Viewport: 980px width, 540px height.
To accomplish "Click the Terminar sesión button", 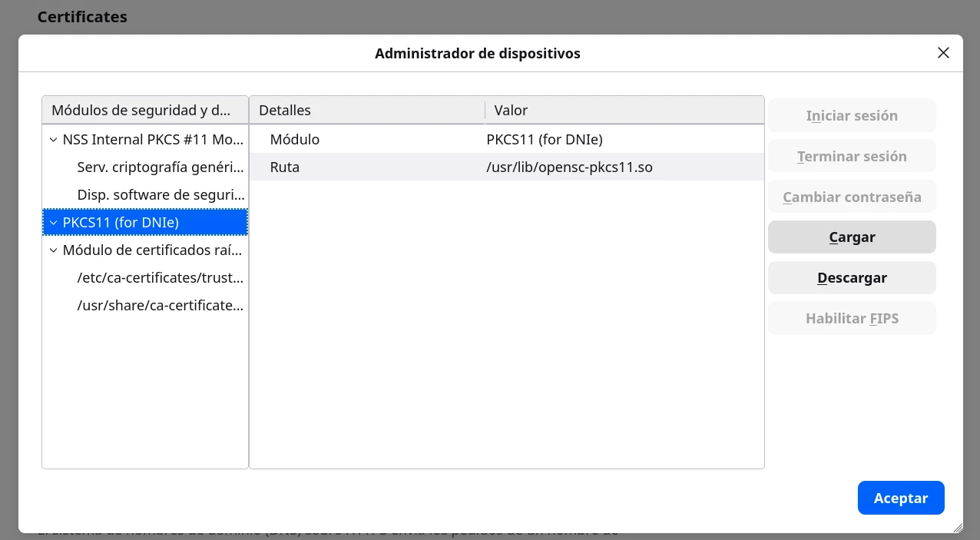I will (x=852, y=155).
